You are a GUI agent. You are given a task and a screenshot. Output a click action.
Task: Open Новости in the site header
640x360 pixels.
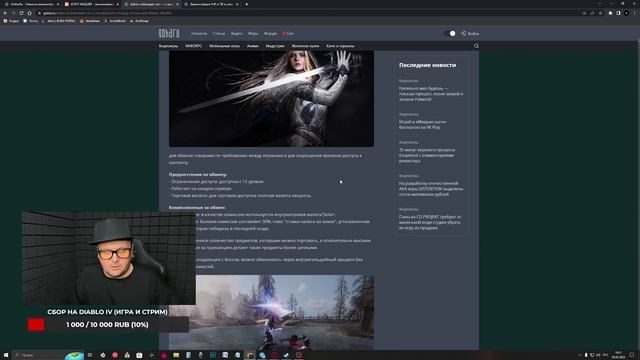[199, 33]
